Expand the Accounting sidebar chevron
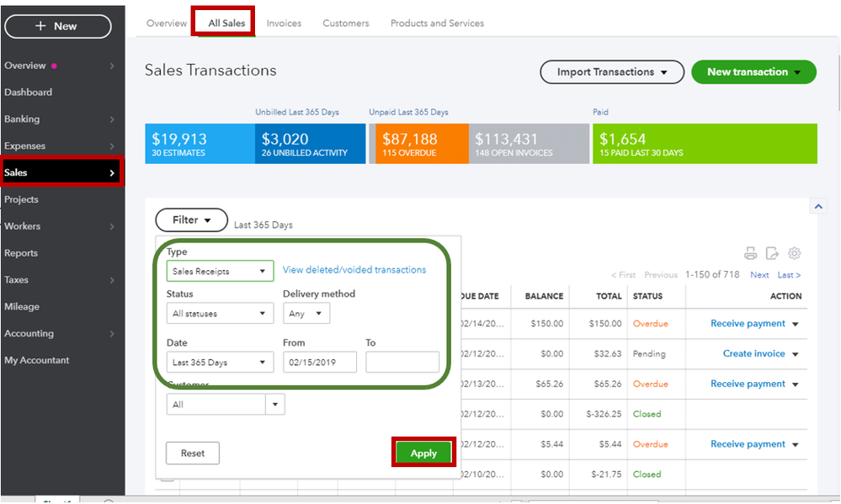The image size is (841, 504). (112, 333)
